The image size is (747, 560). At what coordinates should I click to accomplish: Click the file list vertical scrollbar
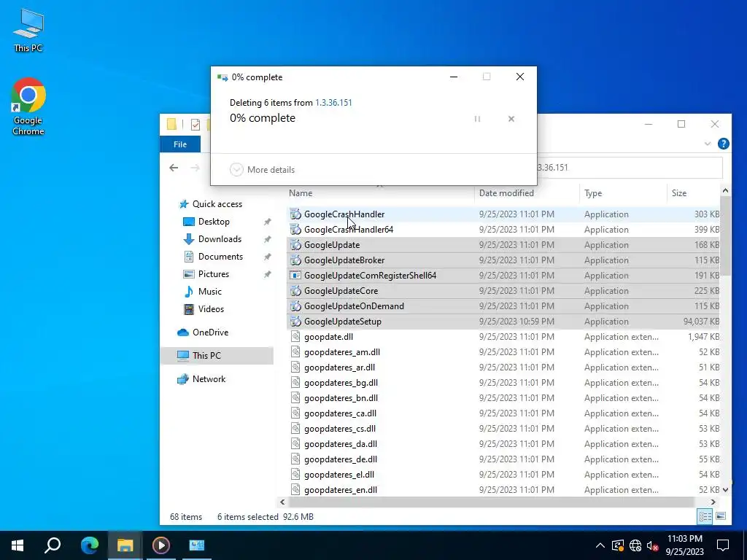[x=725, y=236]
